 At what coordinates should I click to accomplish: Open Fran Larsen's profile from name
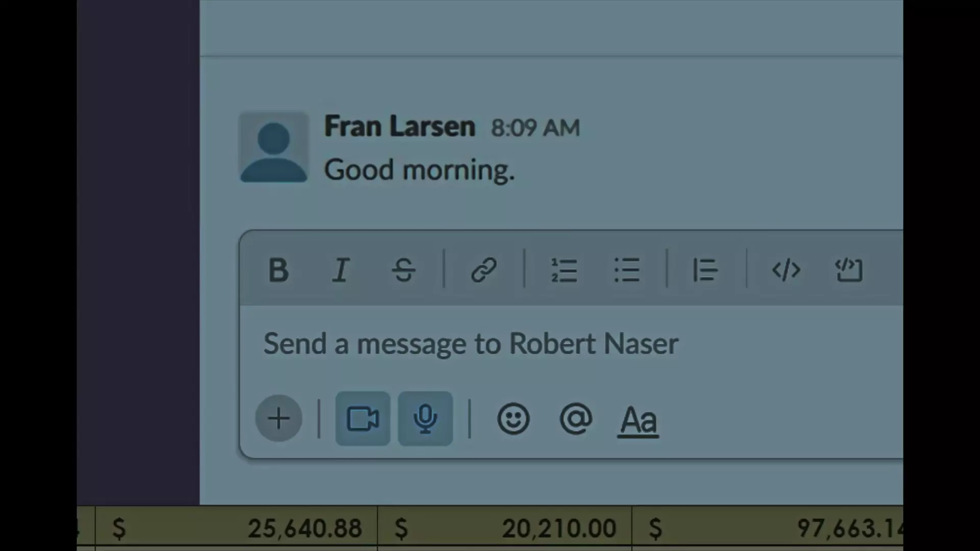(x=400, y=126)
